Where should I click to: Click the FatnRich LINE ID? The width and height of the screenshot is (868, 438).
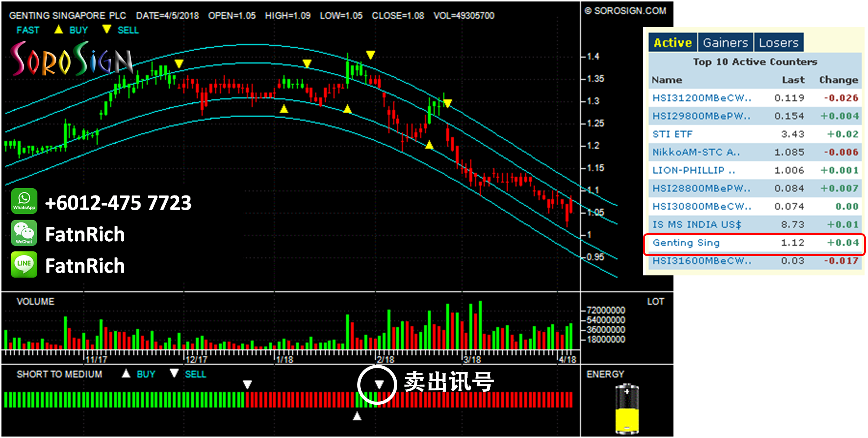pos(85,265)
